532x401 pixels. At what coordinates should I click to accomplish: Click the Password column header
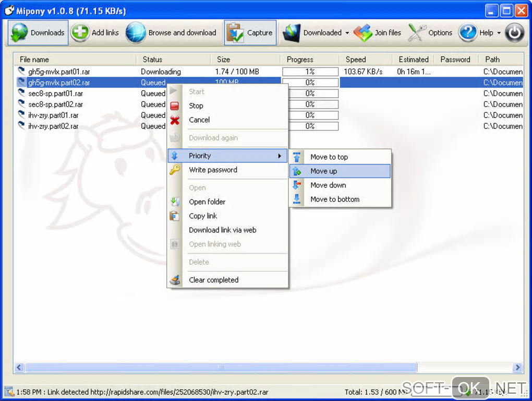(x=457, y=60)
